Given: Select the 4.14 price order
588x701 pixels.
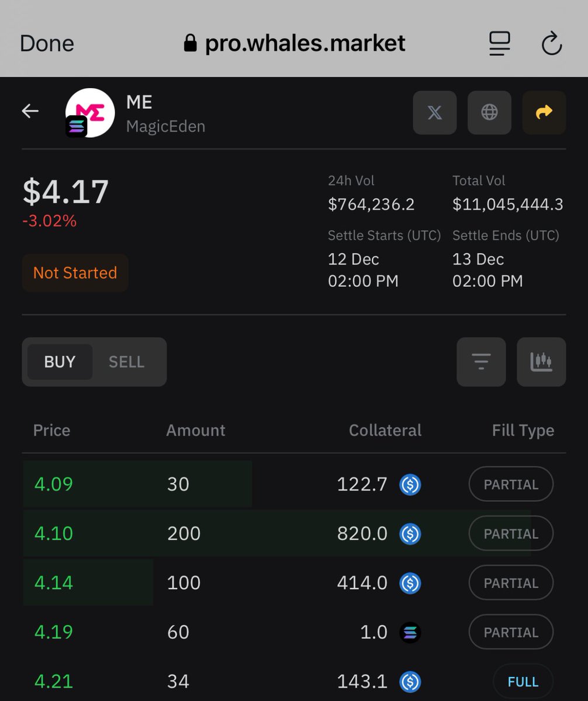Looking at the screenshot, I should click(x=293, y=583).
